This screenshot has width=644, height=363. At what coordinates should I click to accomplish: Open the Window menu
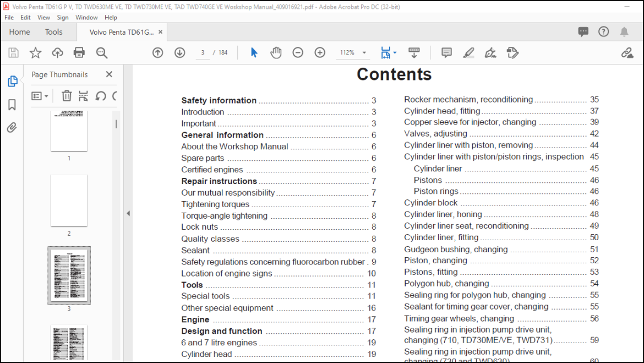[86, 17]
